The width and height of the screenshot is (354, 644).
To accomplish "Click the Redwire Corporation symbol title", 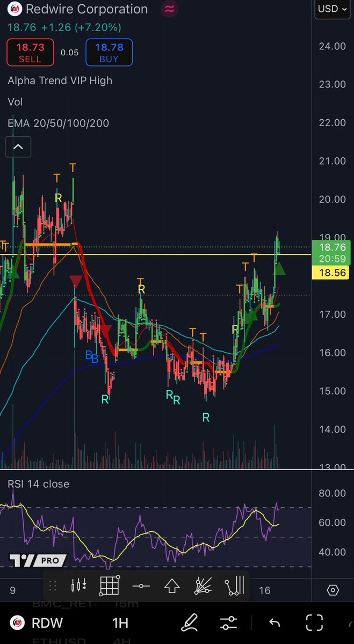I will [x=87, y=9].
